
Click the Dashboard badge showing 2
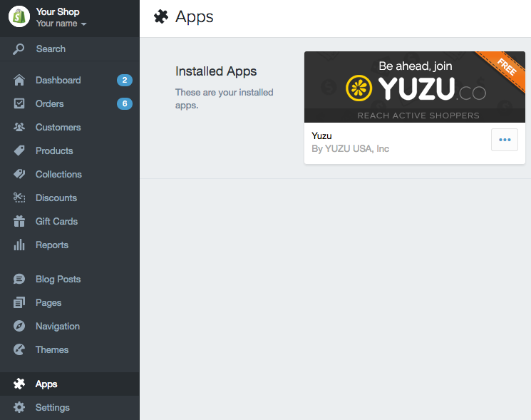click(125, 81)
